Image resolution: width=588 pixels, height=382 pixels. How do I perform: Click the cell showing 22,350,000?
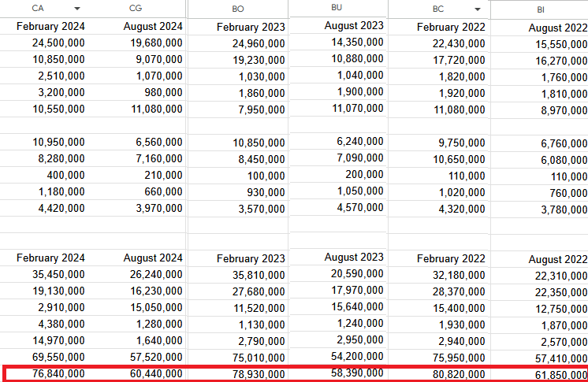561,292
